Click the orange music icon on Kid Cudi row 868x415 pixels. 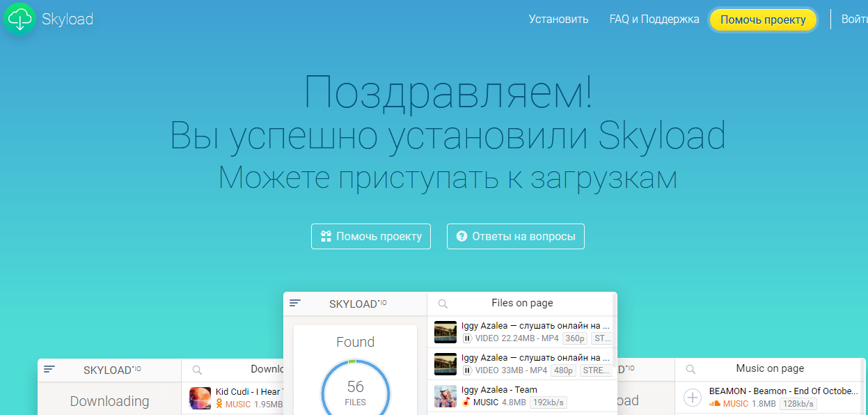[219, 404]
